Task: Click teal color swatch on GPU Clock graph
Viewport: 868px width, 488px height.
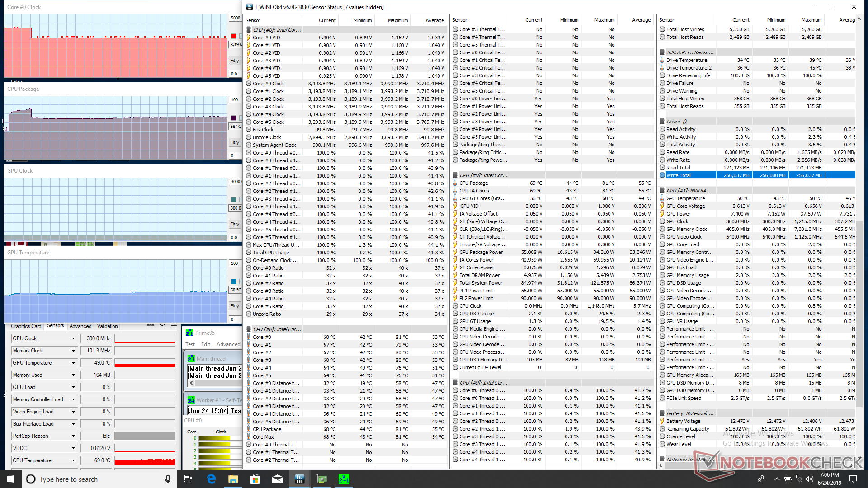Action: [x=234, y=200]
